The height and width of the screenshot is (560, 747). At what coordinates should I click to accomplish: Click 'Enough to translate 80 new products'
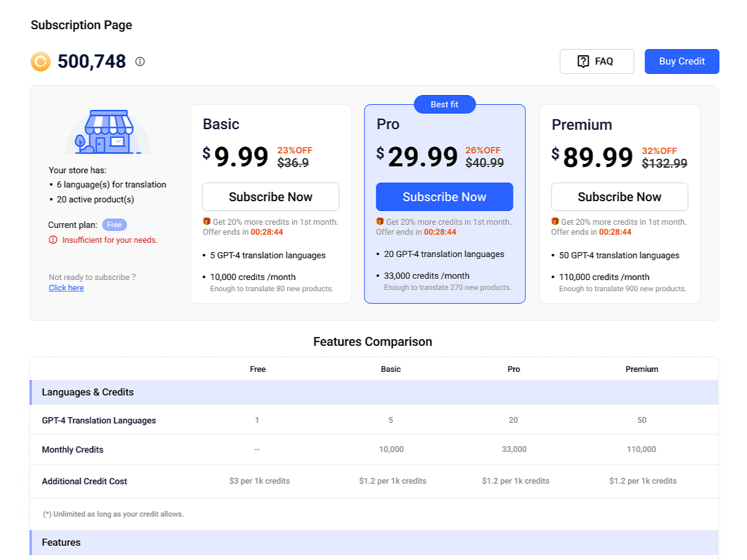272,289
